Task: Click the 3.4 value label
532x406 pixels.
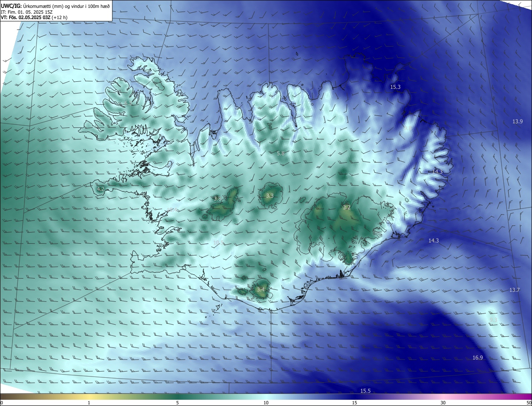Action: point(261,289)
